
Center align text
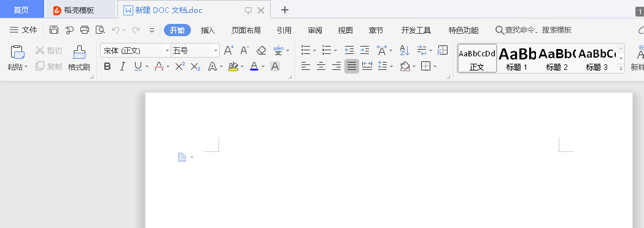[321, 66]
